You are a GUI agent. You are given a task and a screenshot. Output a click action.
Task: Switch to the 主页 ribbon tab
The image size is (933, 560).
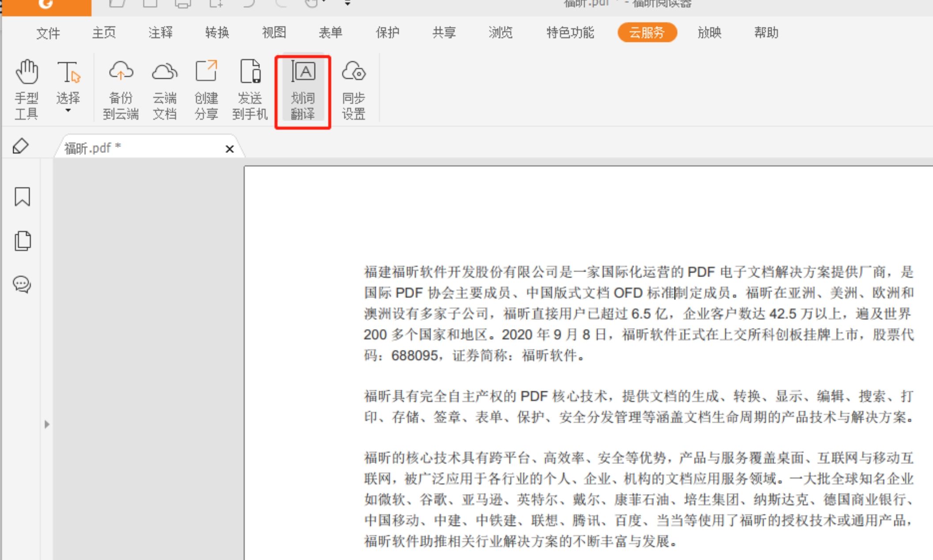104,33
